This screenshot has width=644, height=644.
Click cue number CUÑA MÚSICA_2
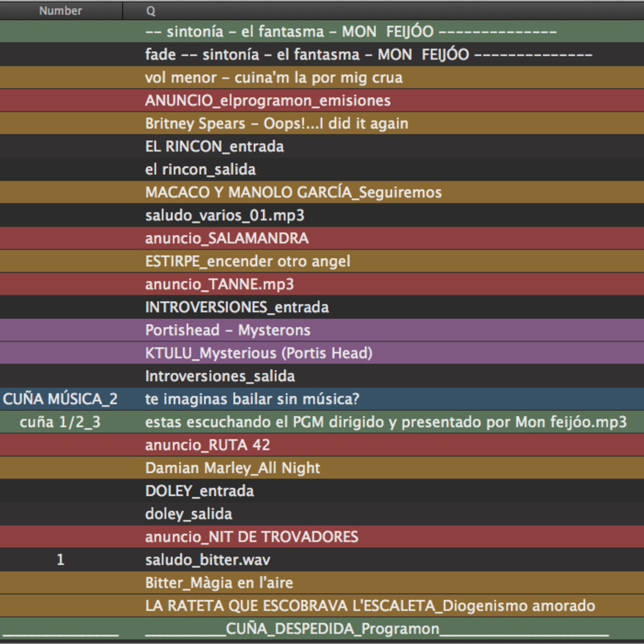click(x=60, y=399)
